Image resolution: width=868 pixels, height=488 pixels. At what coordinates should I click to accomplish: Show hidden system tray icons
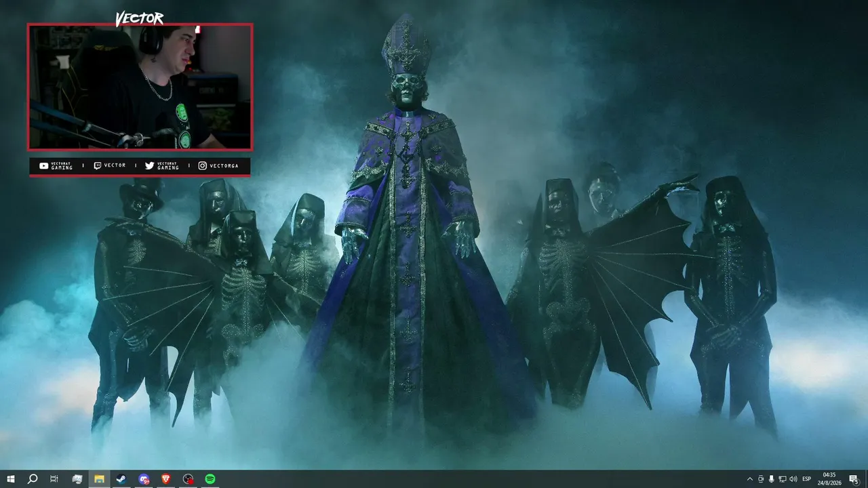pyautogui.click(x=749, y=479)
